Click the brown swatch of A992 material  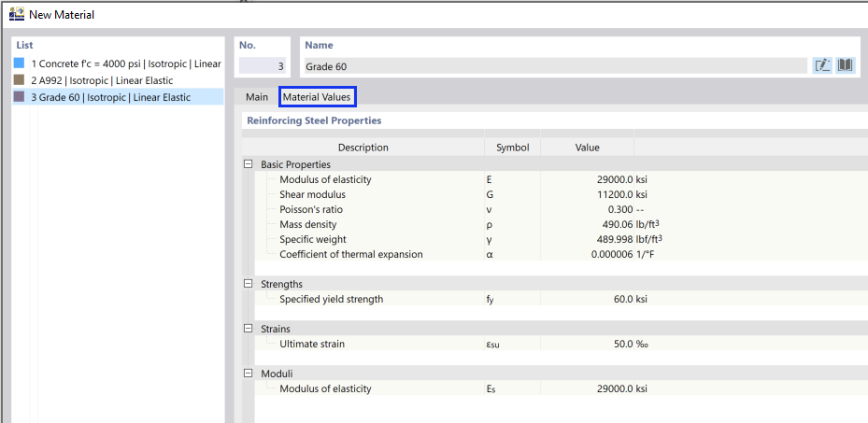[x=20, y=80]
